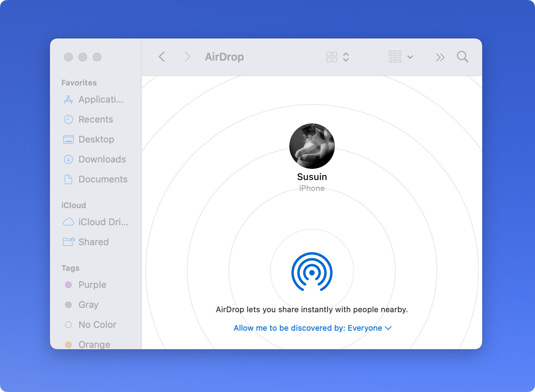535x392 pixels.
Task: Minimize the Finder window
Action: click(83, 57)
